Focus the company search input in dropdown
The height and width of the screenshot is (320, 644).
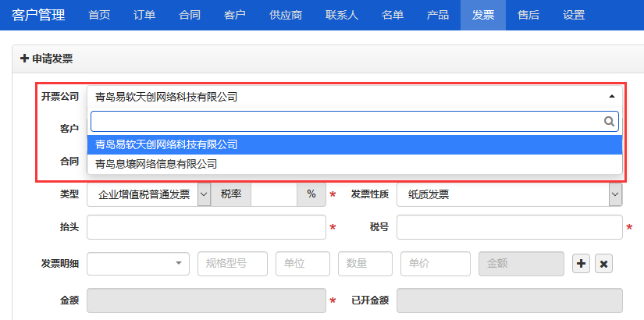click(x=355, y=121)
